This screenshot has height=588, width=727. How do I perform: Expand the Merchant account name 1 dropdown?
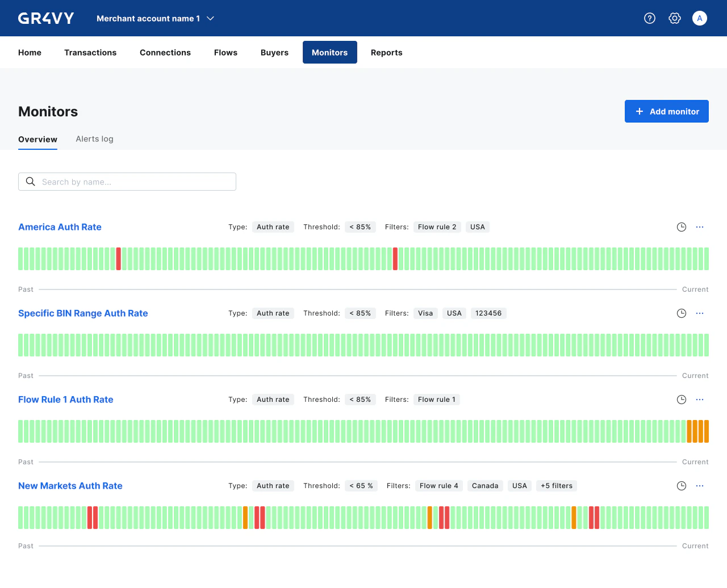click(x=155, y=18)
